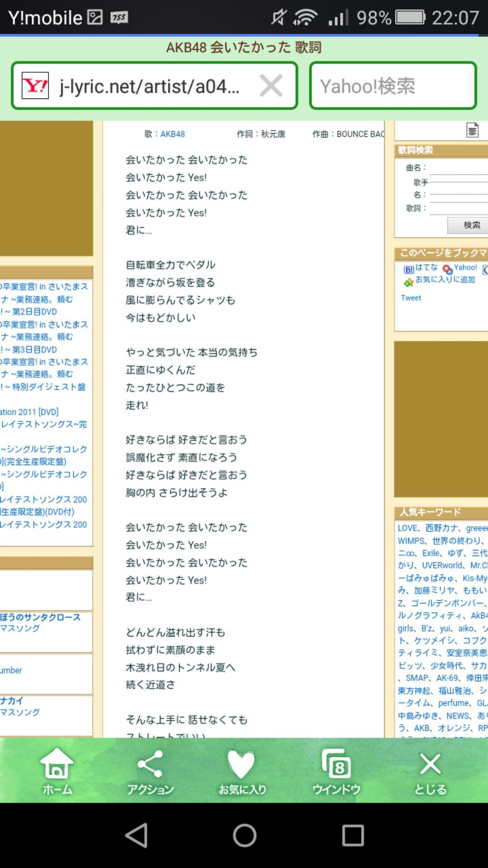The width and height of the screenshot is (488, 868).
Task: Tap the Wi-Fi status icon
Action: tap(305, 17)
